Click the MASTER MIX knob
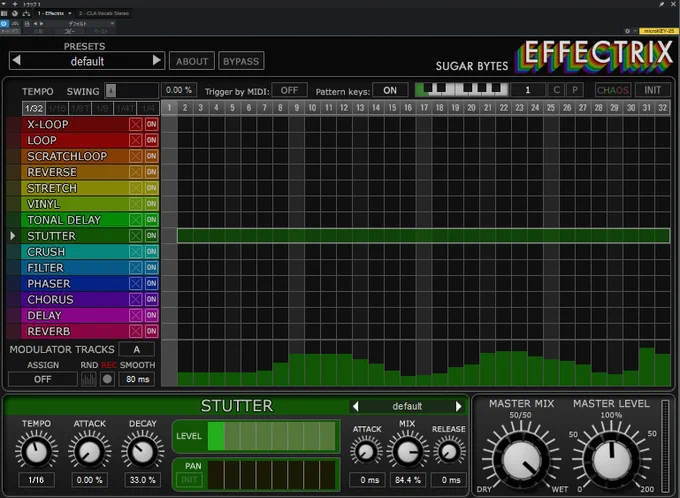 [522, 459]
